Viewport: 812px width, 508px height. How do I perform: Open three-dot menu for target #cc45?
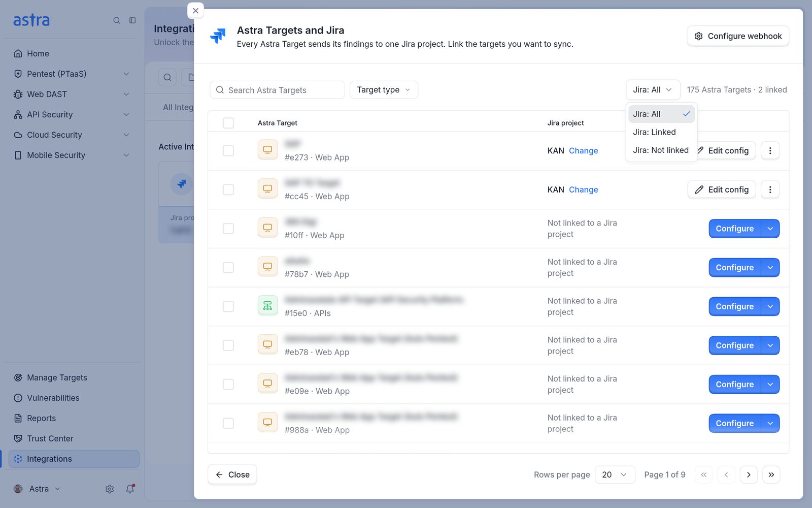pyautogui.click(x=770, y=189)
